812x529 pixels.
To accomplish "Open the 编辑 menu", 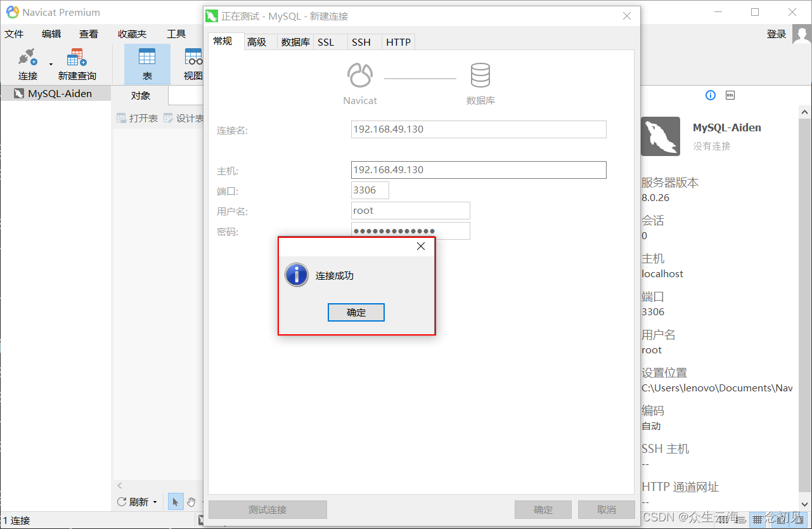I will click(51, 34).
